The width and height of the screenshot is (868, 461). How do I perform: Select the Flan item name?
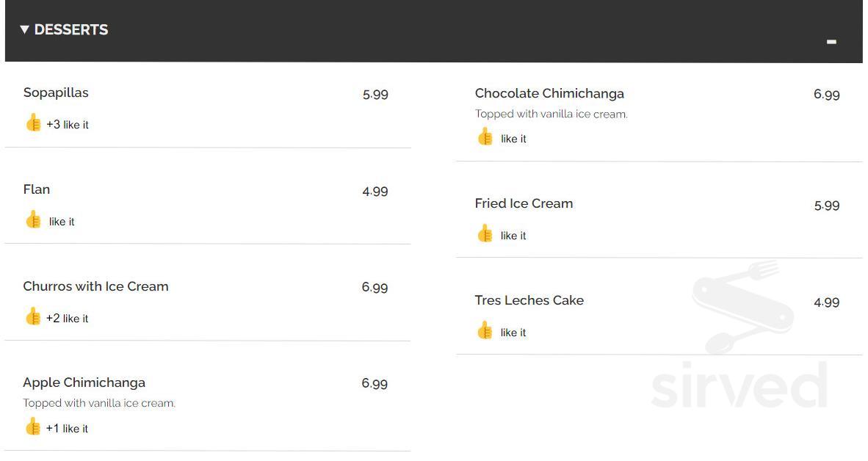37,189
